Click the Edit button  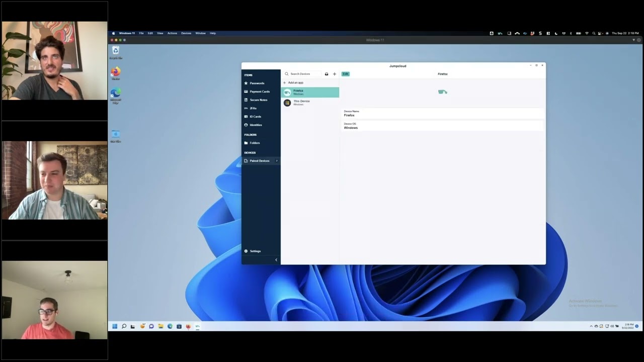(346, 74)
